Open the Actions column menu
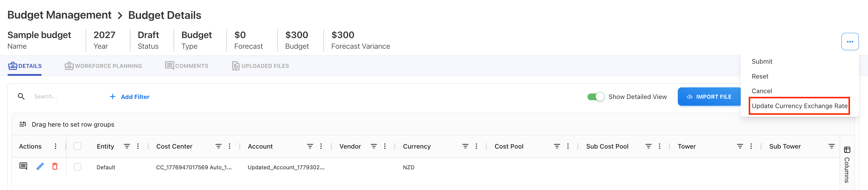Image resolution: width=868 pixels, height=190 pixels. (56, 146)
